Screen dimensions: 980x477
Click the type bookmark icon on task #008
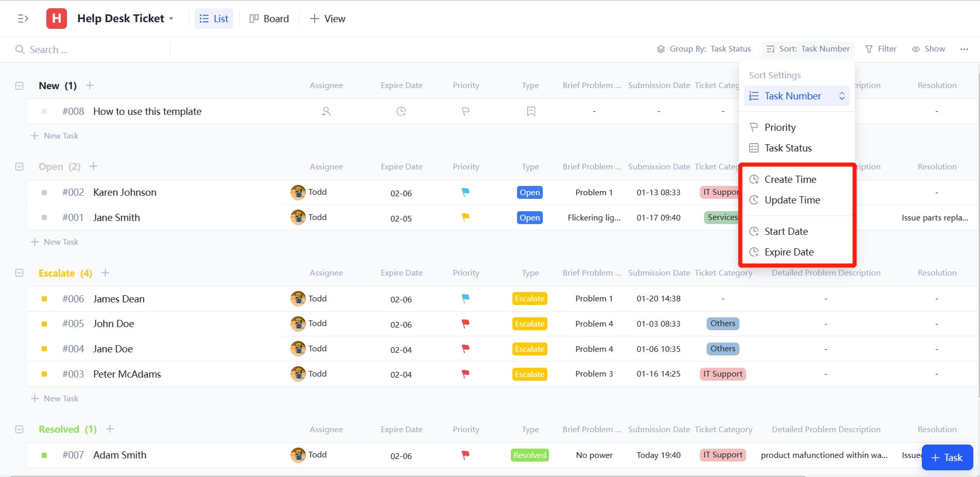(530, 111)
